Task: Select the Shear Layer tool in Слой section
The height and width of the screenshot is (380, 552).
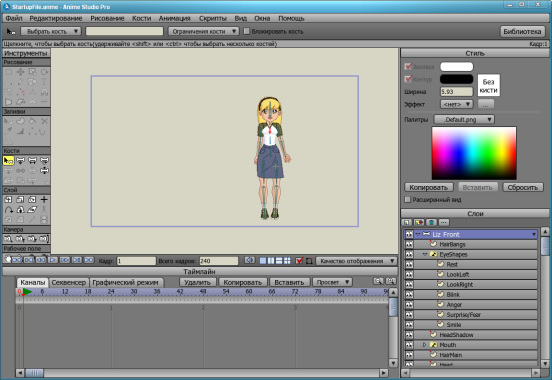Action: (32, 210)
